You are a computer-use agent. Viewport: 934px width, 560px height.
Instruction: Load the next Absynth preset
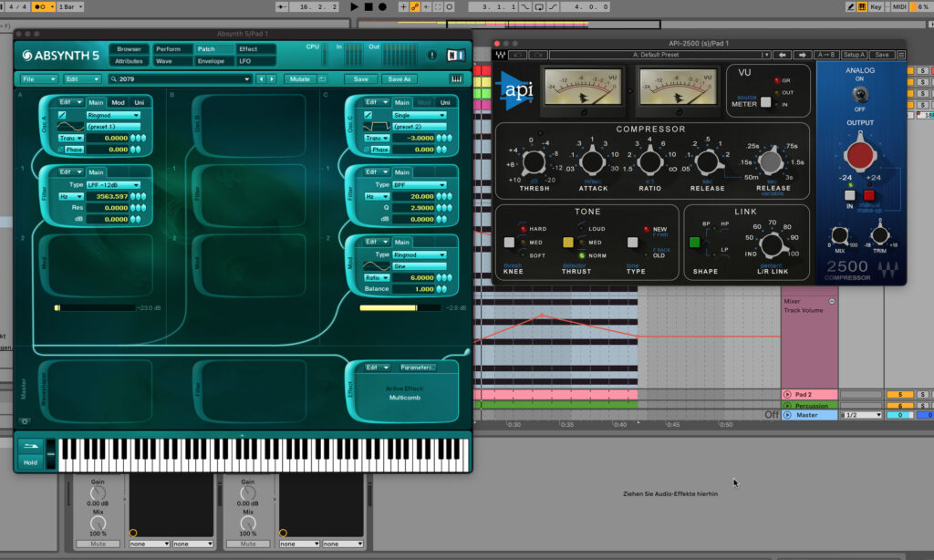pyautogui.click(x=272, y=78)
